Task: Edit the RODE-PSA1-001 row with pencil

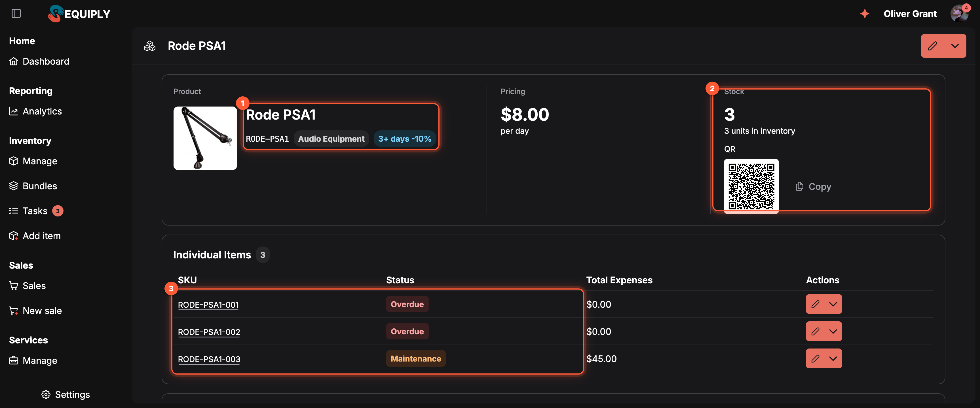Action: point(815,304)
